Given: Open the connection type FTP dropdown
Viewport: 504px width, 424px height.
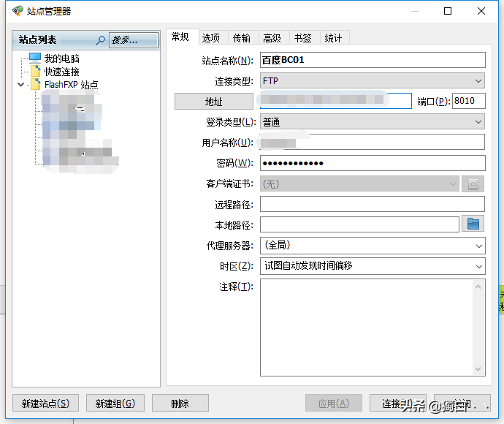Looking at the screenshot, I should 478,80.
